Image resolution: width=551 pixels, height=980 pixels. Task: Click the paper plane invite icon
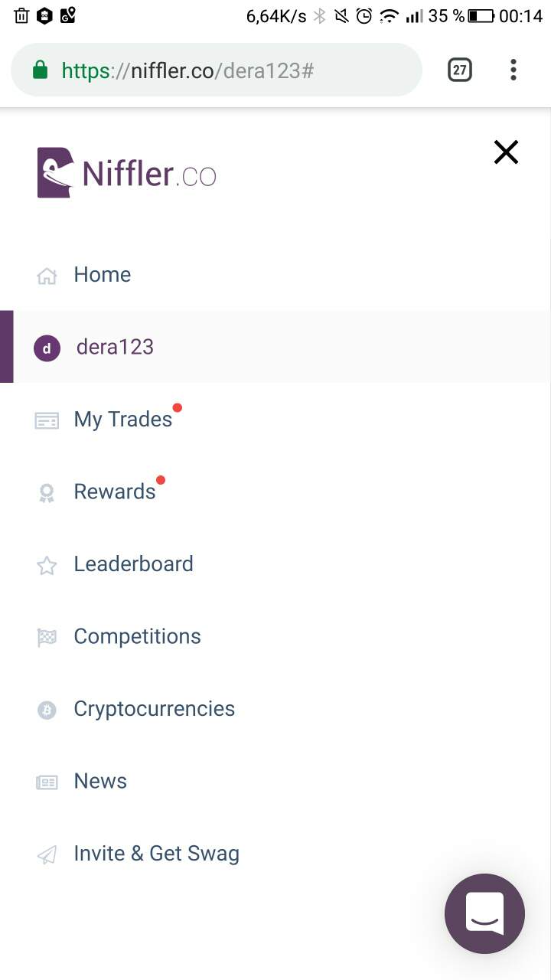coord(47,854)
